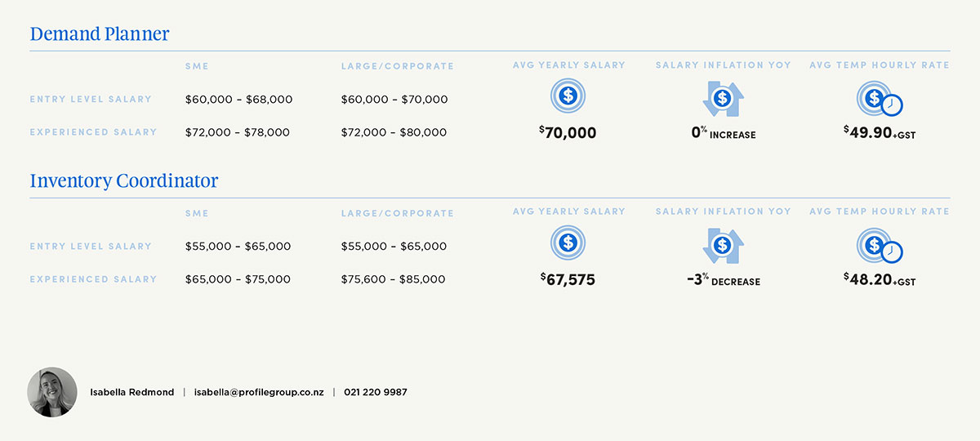Click the 0% increase inflation value
The image size is (980, 441).
(x=723, y=133)
